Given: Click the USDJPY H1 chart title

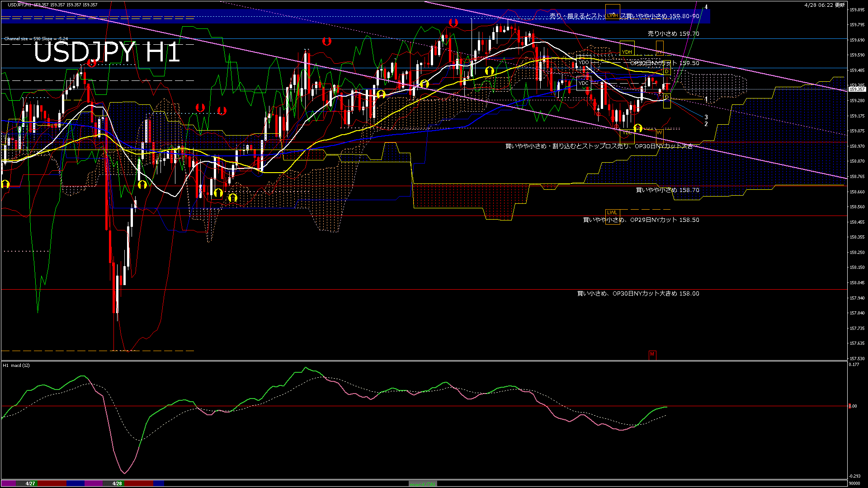Looking at the screenshot, I should 107,52.
